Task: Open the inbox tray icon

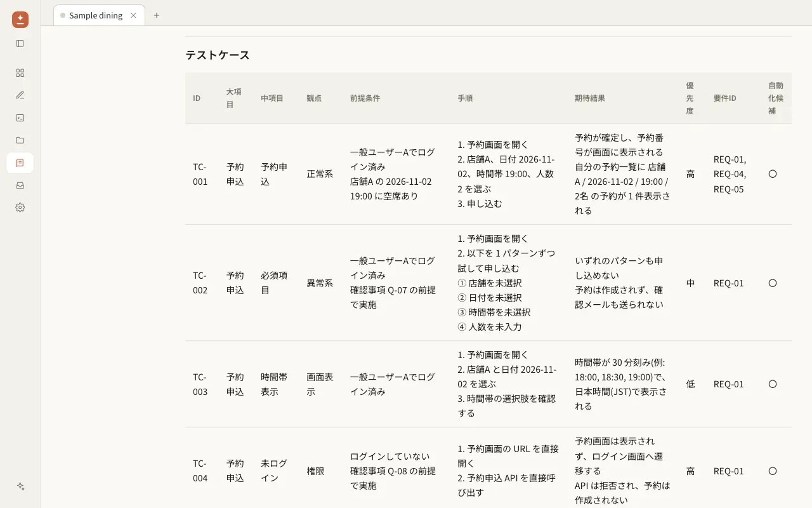Action: point(20,185)
